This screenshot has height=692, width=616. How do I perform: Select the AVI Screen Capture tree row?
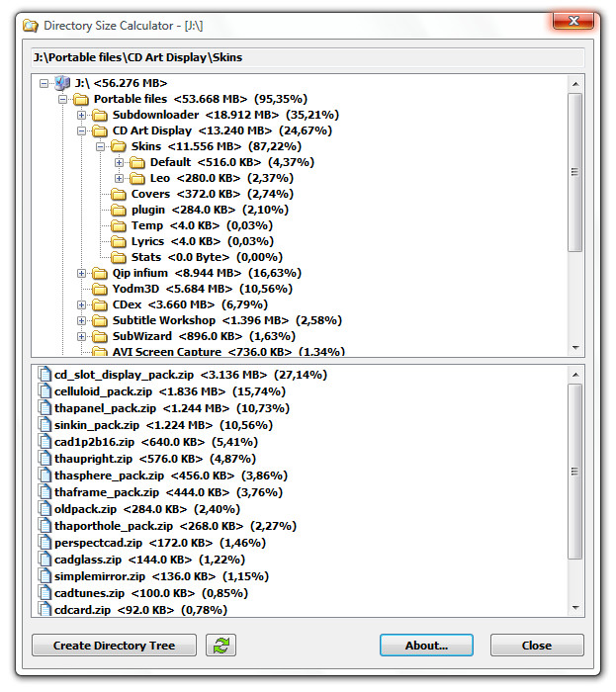pos(228,351)
